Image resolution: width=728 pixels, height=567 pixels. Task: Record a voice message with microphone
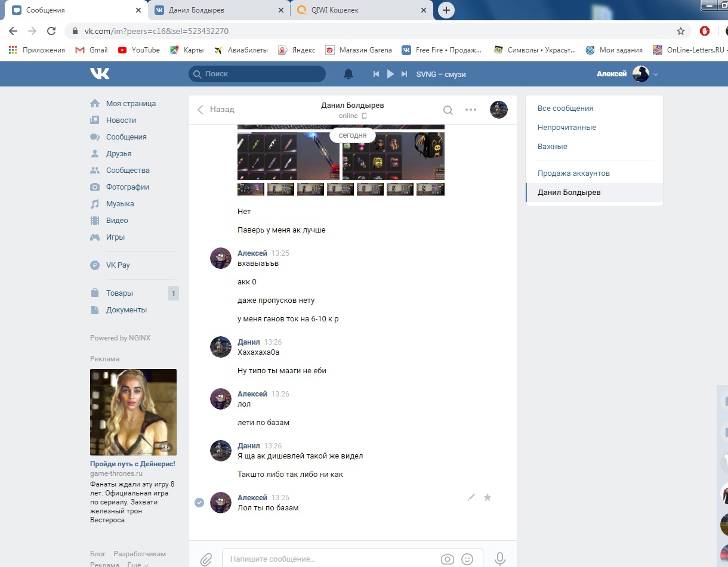click(500, 559)
